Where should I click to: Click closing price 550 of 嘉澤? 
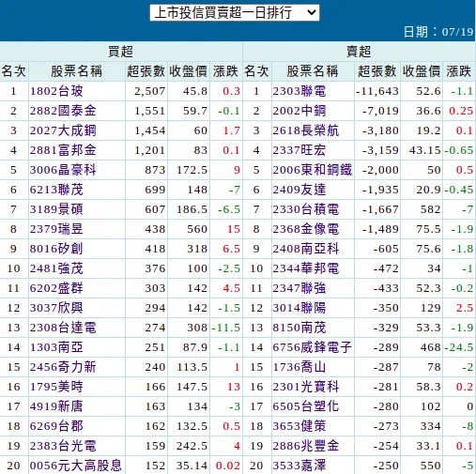[430, 466]
